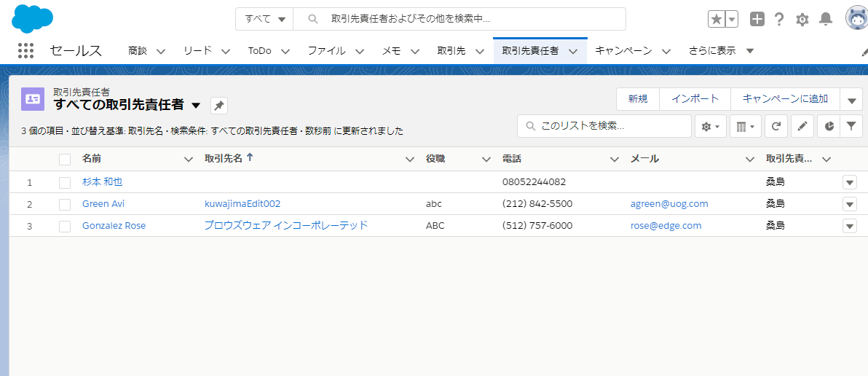Show the charts panel

[x=829, y=126]
